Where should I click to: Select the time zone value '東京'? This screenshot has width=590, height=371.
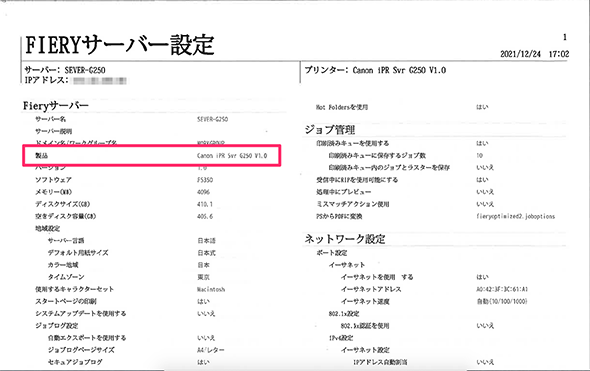[204, 277]
